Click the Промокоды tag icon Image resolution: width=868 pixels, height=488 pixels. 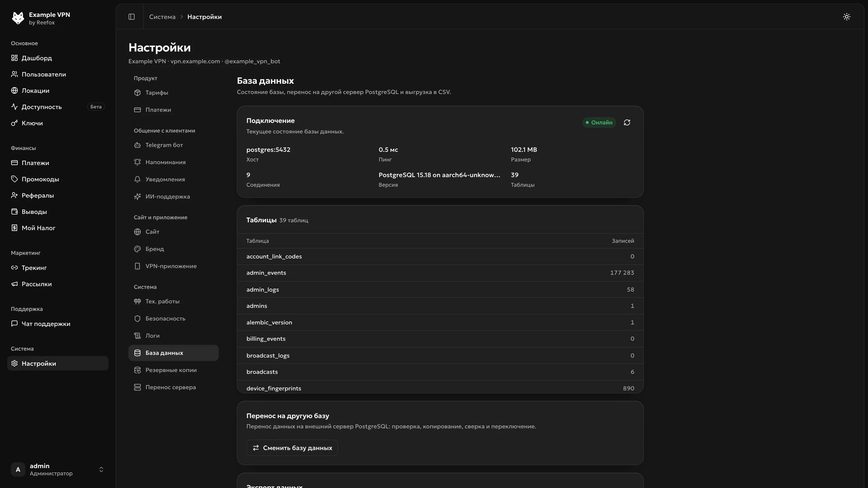[x=14, y=179]
